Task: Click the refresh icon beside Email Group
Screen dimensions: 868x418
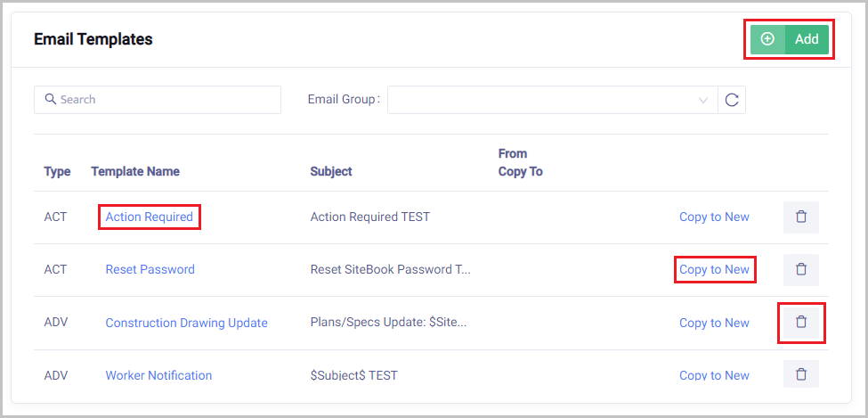Action: [732, 100]
